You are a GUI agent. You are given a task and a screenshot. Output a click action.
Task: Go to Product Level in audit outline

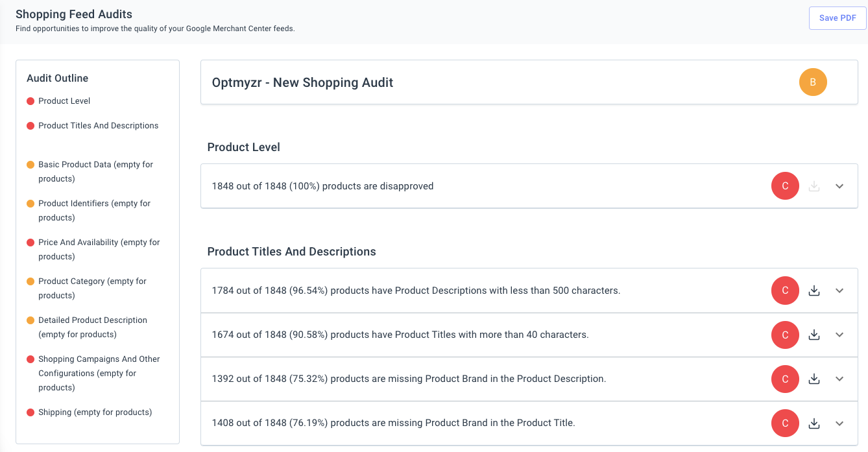64,101
